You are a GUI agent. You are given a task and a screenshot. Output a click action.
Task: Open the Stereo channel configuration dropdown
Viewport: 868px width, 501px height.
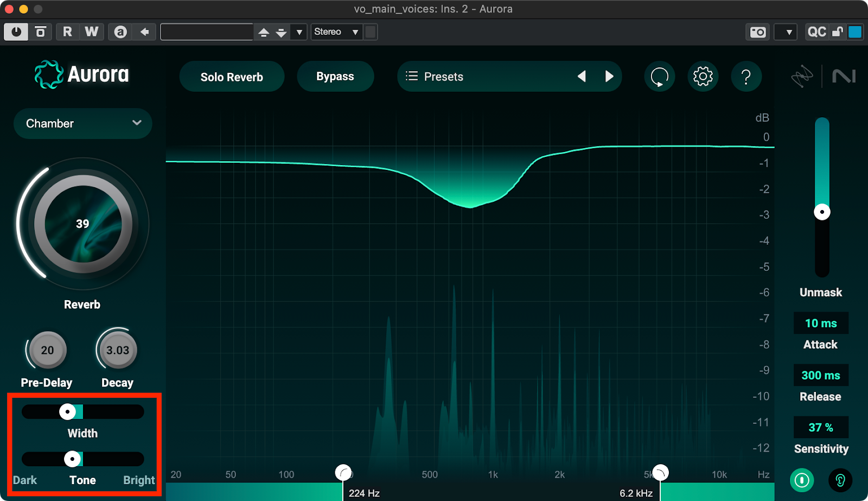coord(337,32)
